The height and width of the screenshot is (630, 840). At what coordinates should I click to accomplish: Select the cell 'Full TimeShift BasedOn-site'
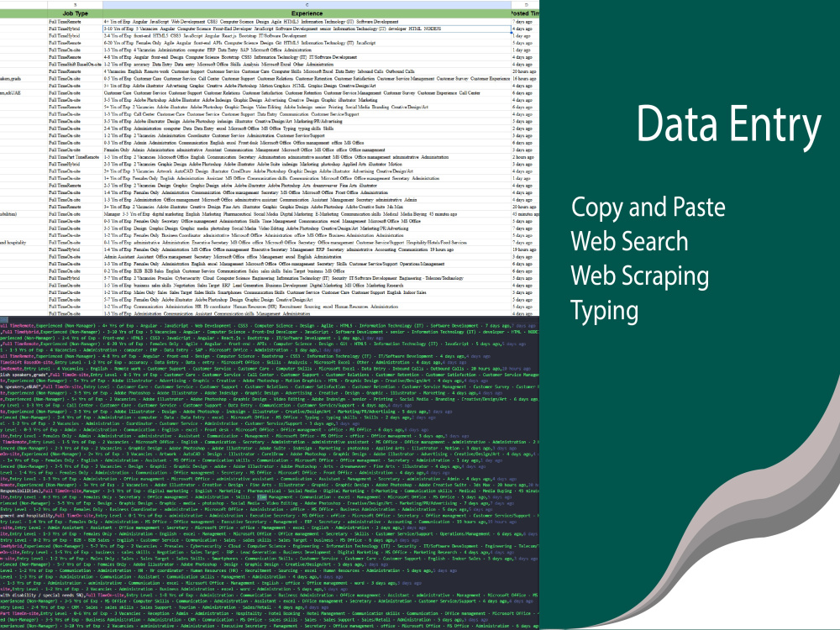tap(75, 65)
